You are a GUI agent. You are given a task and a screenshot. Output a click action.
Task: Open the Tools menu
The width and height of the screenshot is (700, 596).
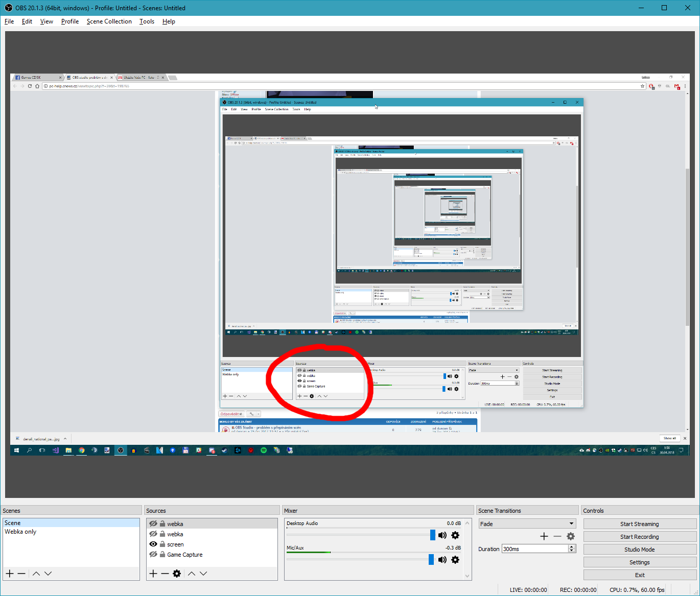(147, 21)
